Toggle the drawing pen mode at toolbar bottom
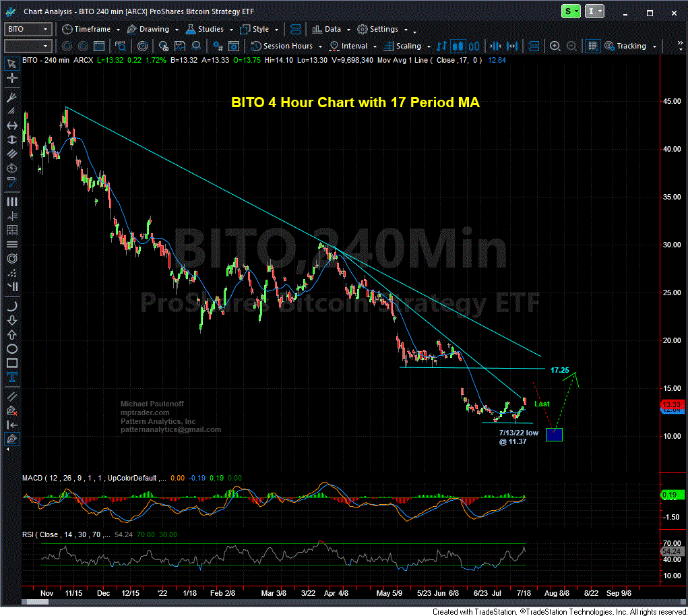This screenshot has height=616, width=688. click(12, 439)
